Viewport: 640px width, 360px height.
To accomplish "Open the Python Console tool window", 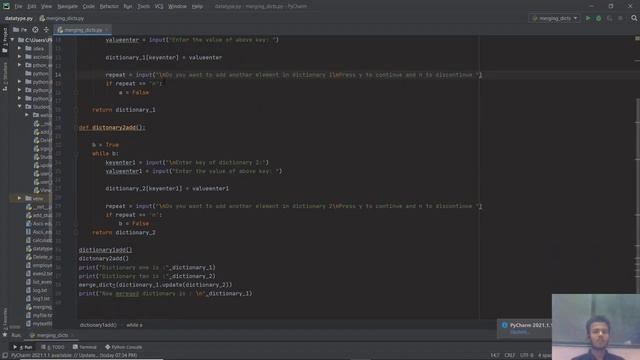I will (x=124, y=347).
